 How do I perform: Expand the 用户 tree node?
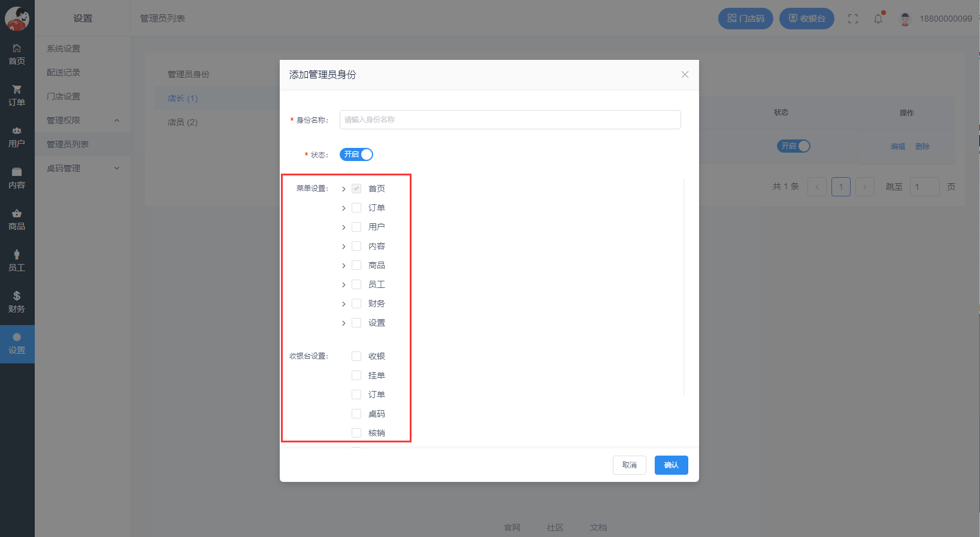pyautogui.click(x=343, y=227)
